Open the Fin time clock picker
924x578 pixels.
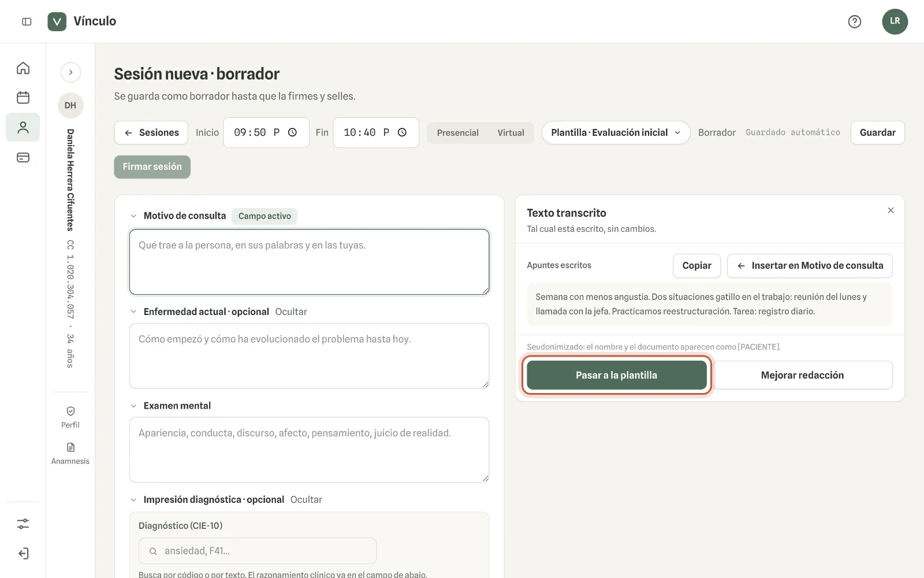pyautogui.click(x=402, y=132)
